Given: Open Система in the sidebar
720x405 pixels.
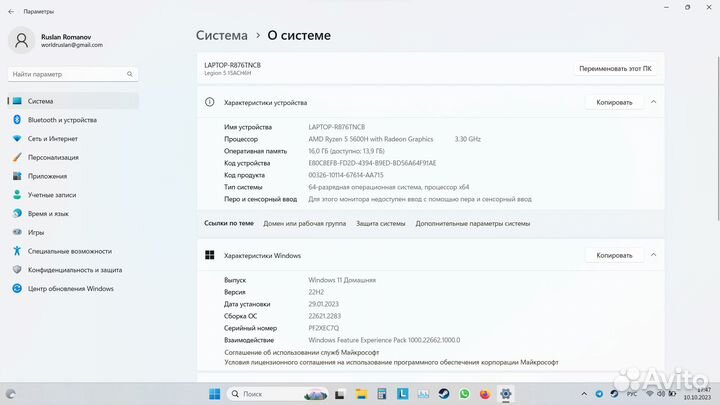Looking at the screenshot, I should tap(73, 101).
